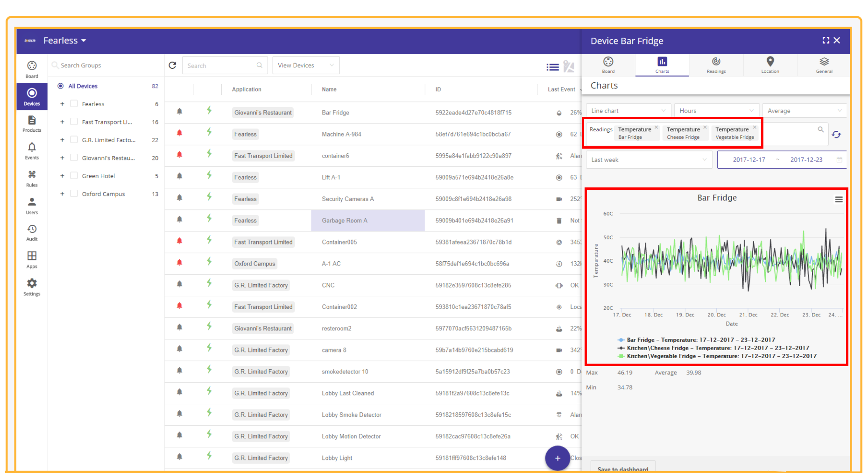Check the Fast Transport Li... group checkbox
This screenshot has height=473, width=868.
(x=74, y=122)
